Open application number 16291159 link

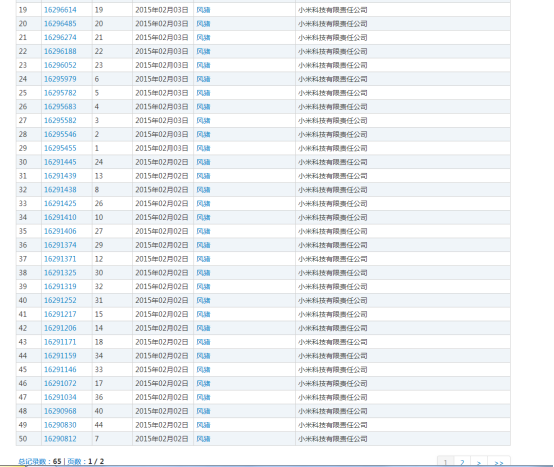(x=60, y=356)
